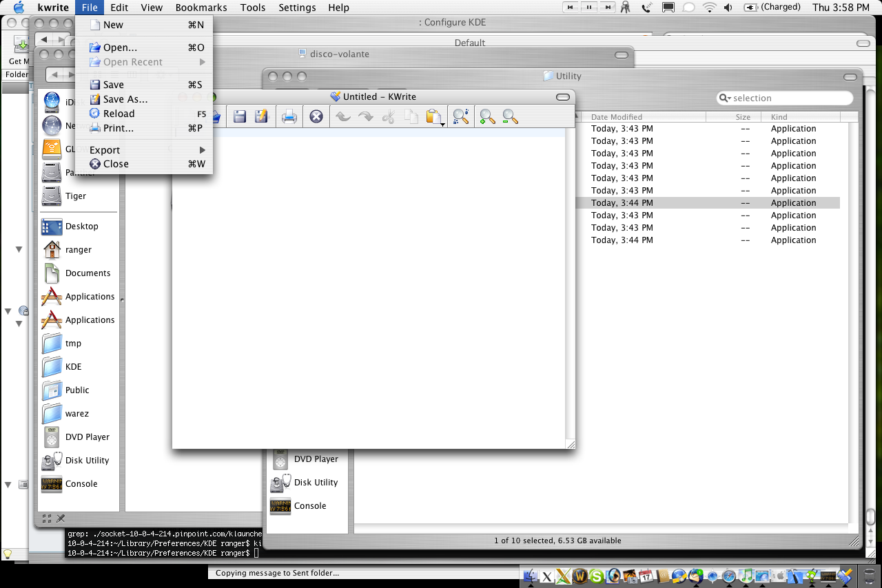Click the Print icon in KWrite toolbar
This screenshot has height=588, width=882.
click(x=289, y=116)
